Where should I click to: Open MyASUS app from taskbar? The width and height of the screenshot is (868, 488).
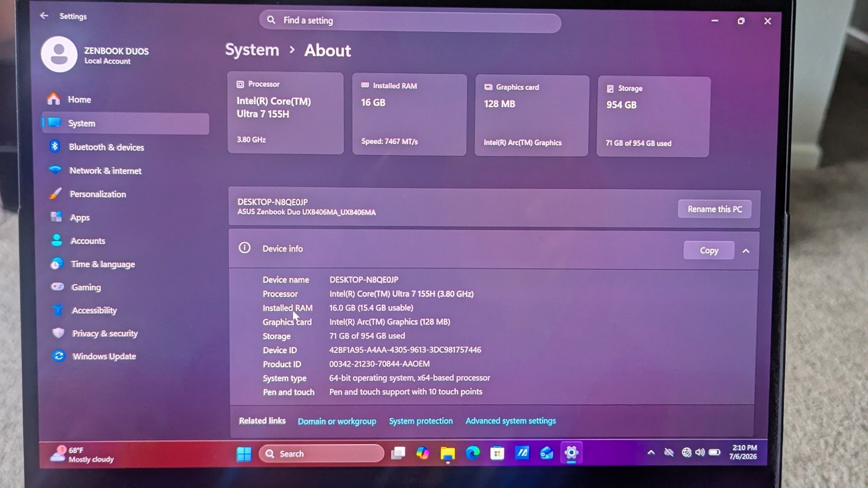(522, 453)
